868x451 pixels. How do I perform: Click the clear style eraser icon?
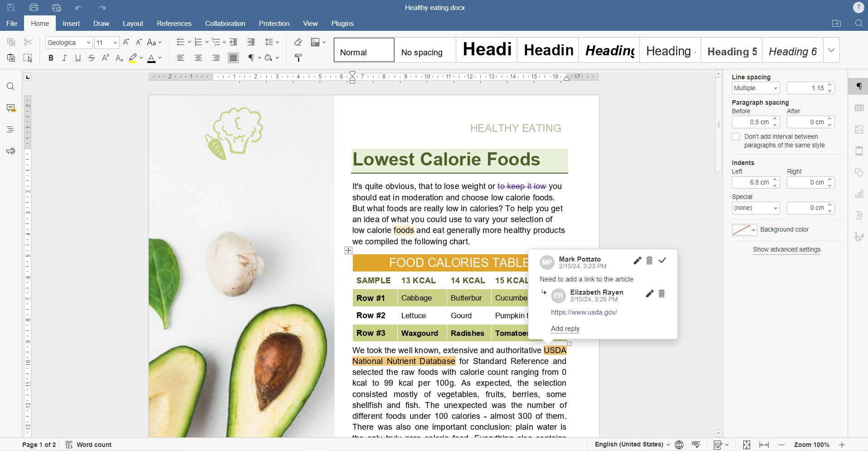pos(298,42)
